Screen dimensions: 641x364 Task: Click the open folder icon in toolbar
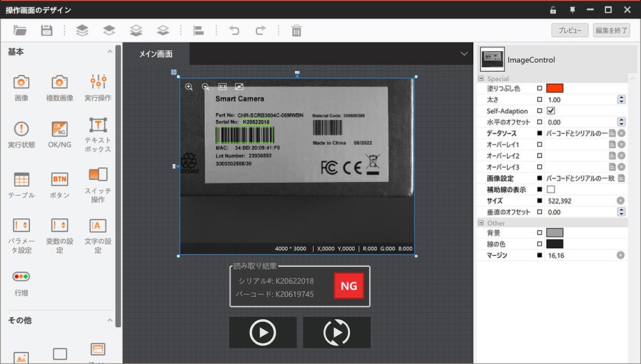coord(20,30)
